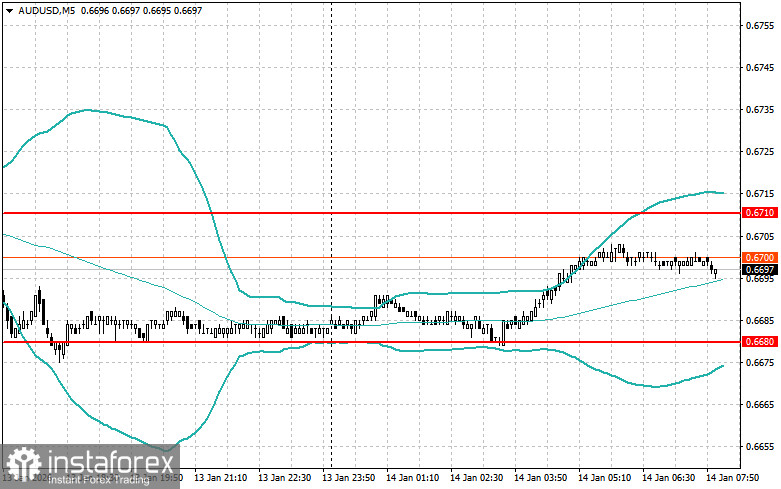Click the 14 Jan 05:10 time label
This screenshot has width=781, height=489.
(x=604, y=478)
